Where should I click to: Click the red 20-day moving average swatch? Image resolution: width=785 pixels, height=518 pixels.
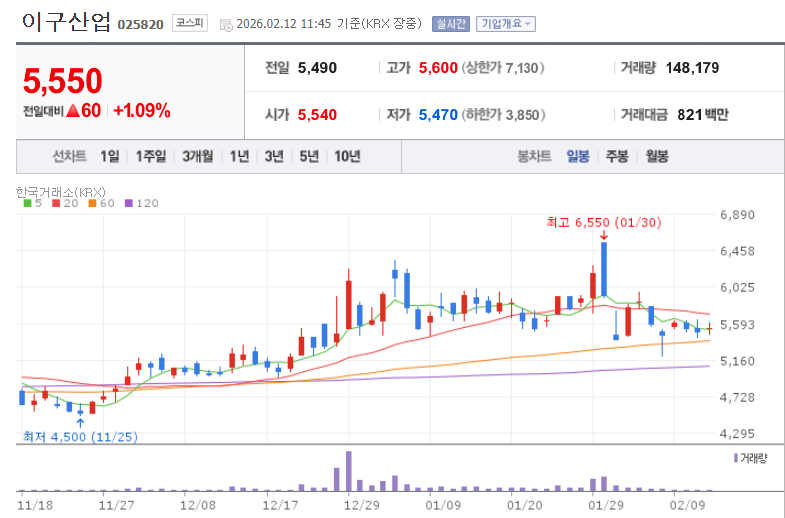point(56,203)
